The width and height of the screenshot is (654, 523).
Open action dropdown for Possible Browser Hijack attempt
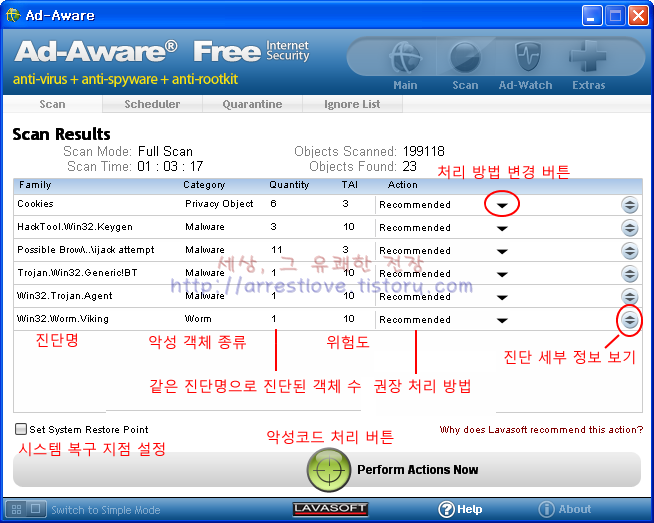click(502, 251)
